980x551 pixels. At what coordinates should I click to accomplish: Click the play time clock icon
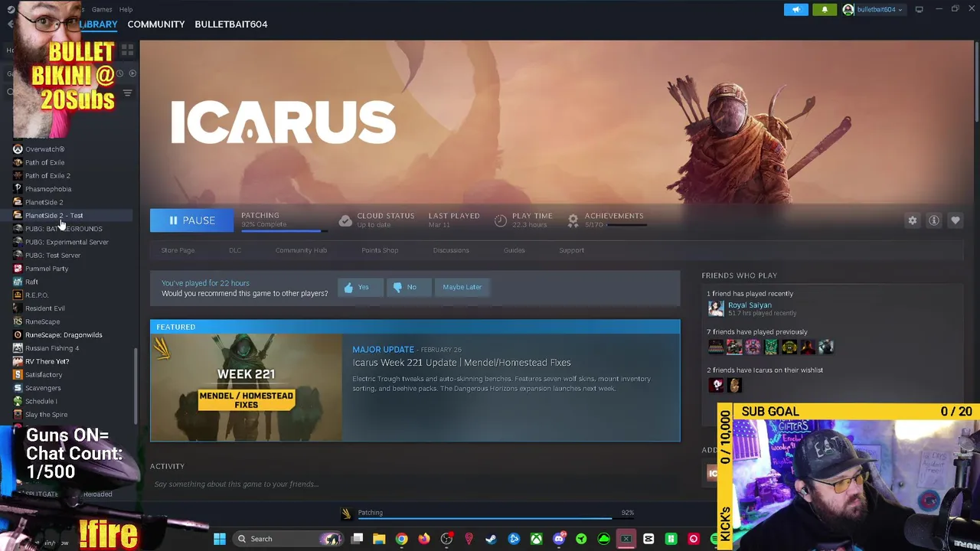coord(501,220)
